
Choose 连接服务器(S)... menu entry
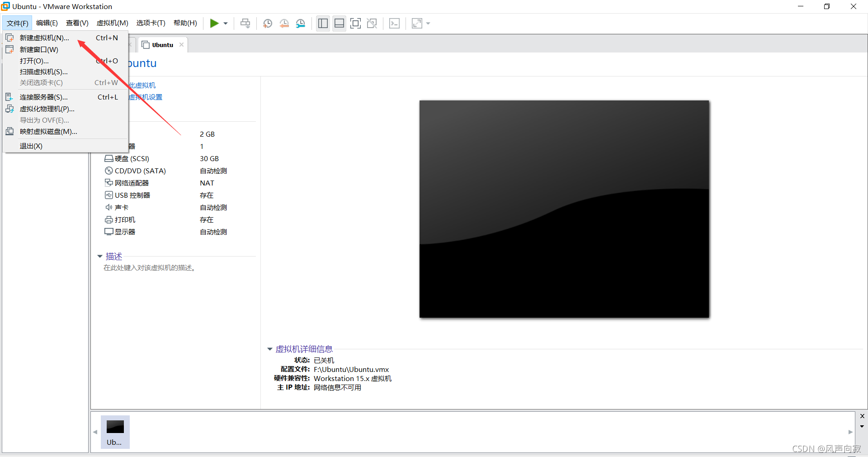(x=65, y=97)
